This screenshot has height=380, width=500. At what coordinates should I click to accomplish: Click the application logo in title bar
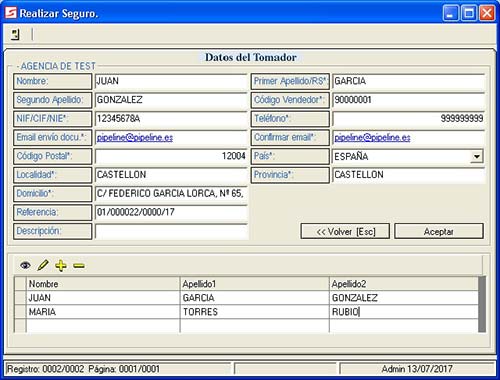11,13
